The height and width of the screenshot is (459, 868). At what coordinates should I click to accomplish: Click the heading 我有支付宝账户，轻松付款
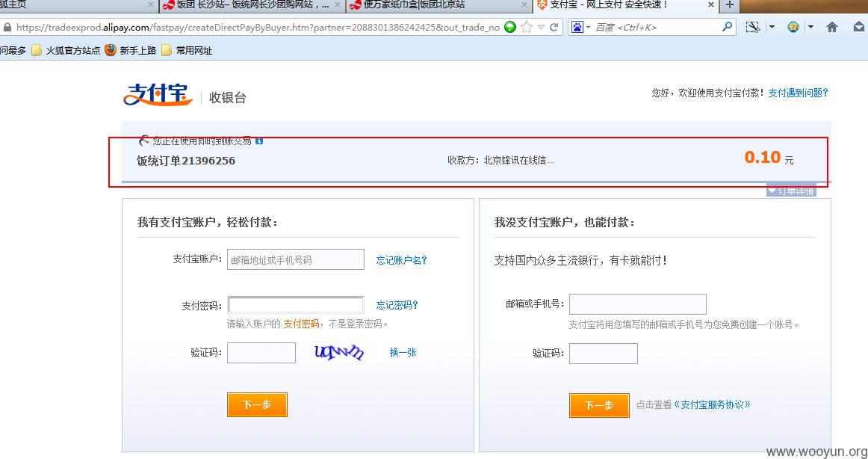coord(208,222)
